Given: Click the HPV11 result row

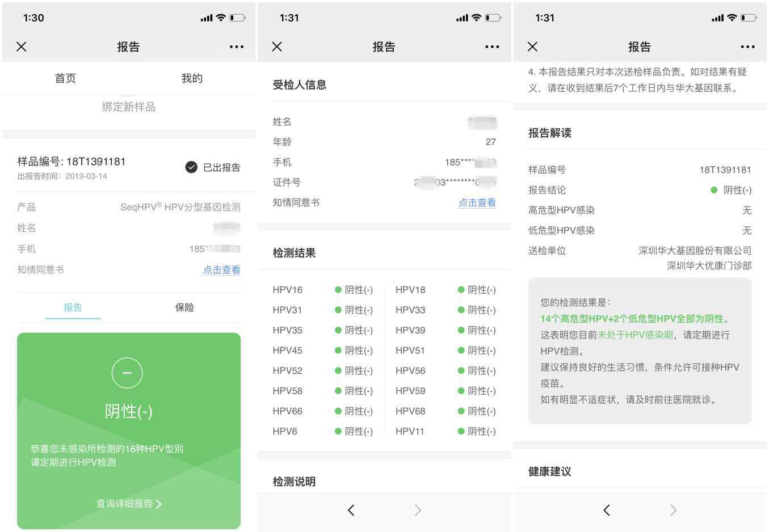Looking at the screenshot, I should click(x=446, y=432).
